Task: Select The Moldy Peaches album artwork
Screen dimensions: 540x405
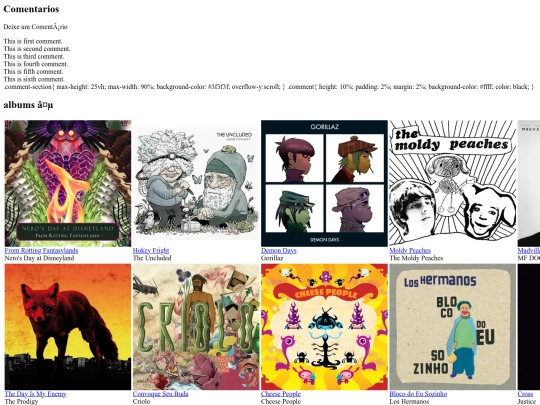Action: 453,183
